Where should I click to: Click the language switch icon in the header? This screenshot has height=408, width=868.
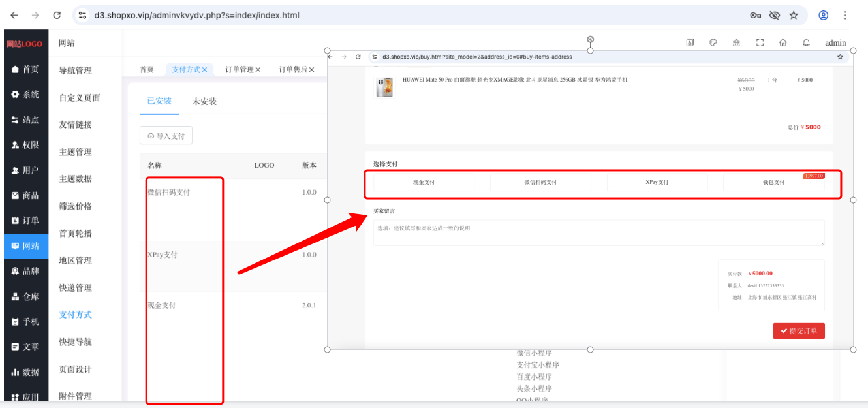coord(690,43)
